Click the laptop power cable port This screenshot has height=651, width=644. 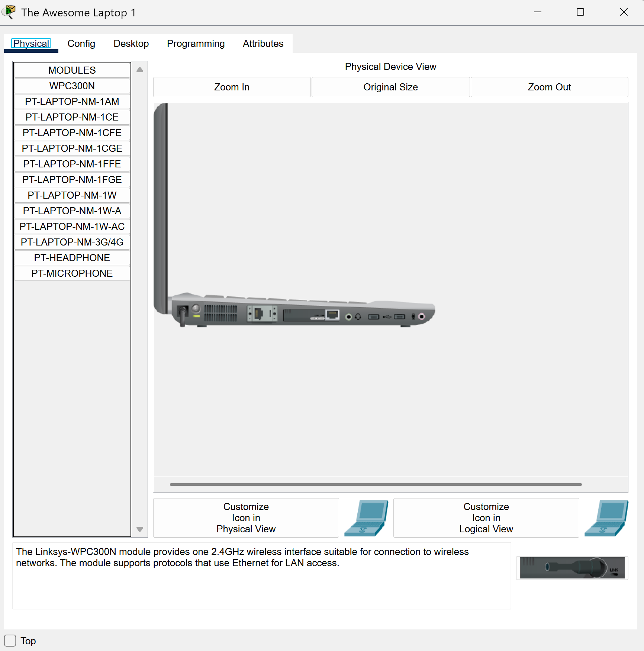click(x=183, y=311)
